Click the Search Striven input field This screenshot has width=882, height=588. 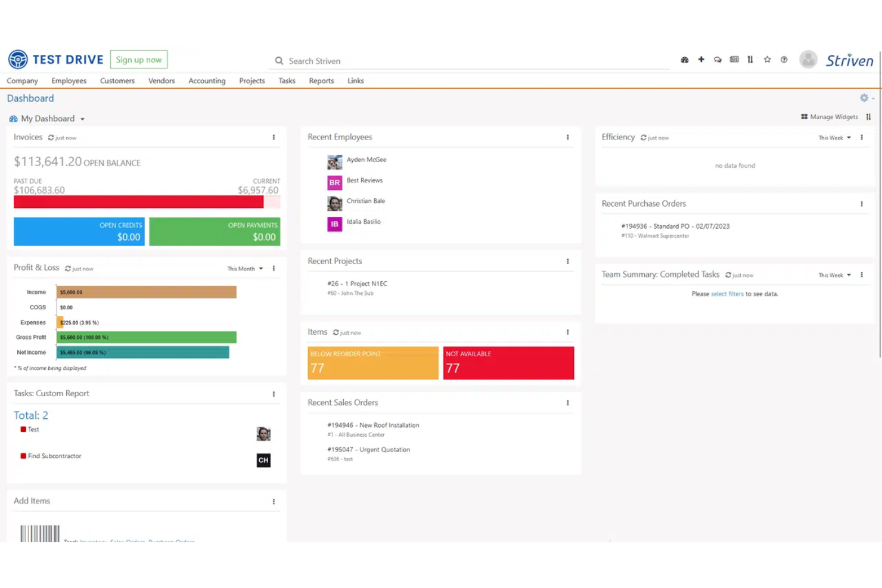(x=417, y=61)
